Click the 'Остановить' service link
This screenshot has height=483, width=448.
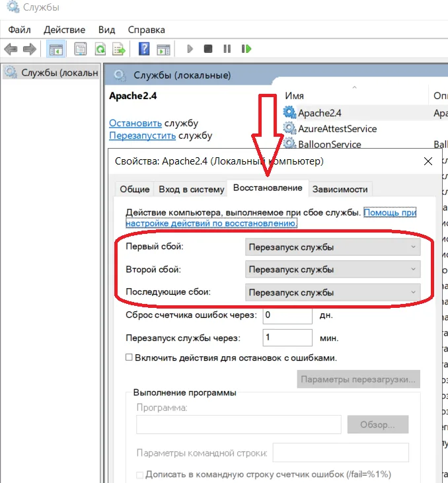[x=135, y=123]
